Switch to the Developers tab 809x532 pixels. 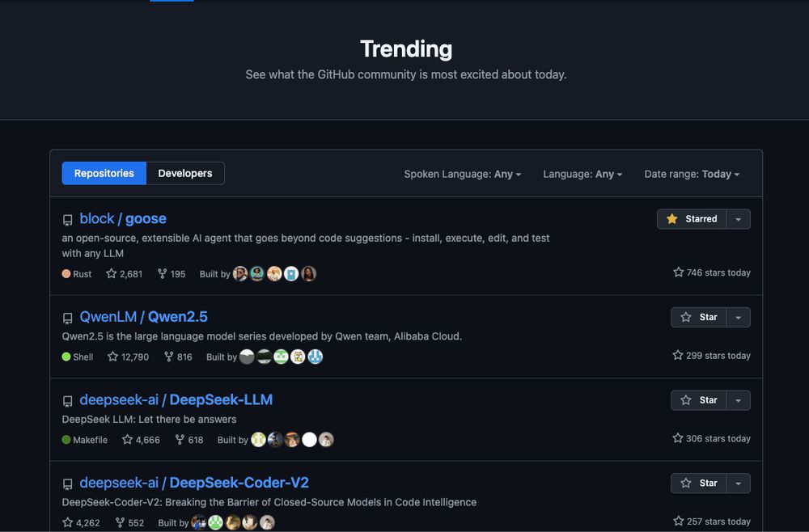(x=185, y=173)
